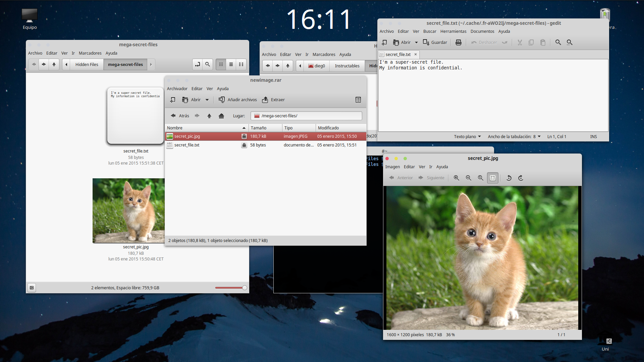
Task: Select Instructables breadcrumb in background file manager
Action: [347, 66]
